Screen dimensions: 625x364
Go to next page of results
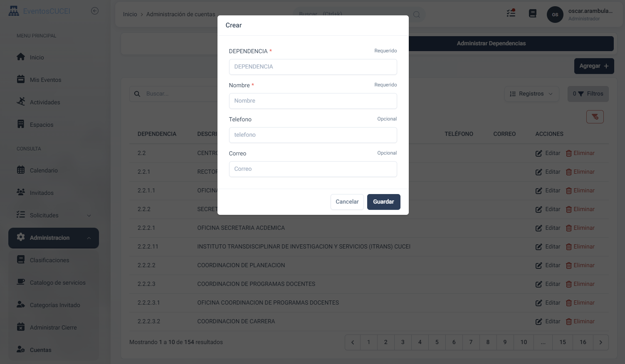click(600, 342)
